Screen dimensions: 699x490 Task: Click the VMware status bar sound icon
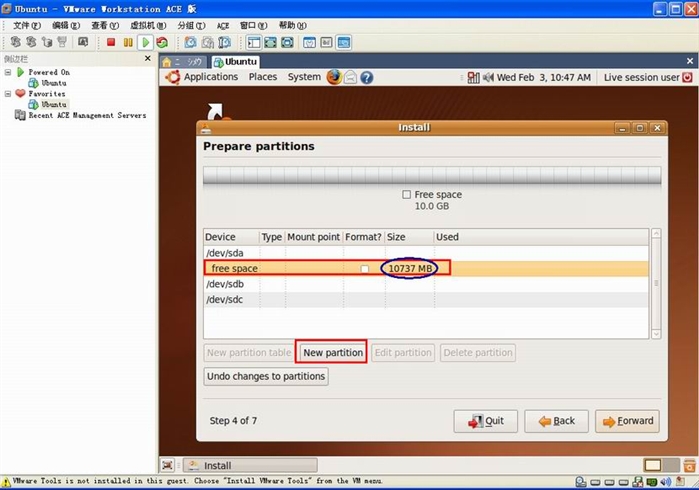[666, 482]
